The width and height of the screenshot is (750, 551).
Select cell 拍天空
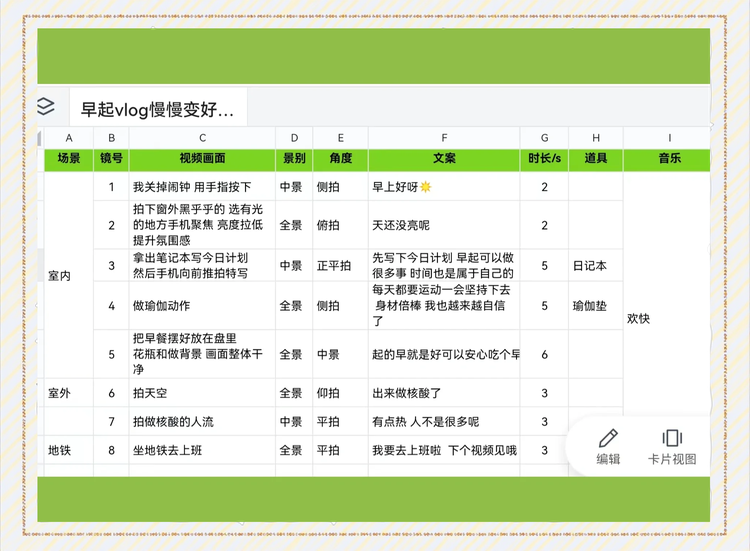coord(202,393)
